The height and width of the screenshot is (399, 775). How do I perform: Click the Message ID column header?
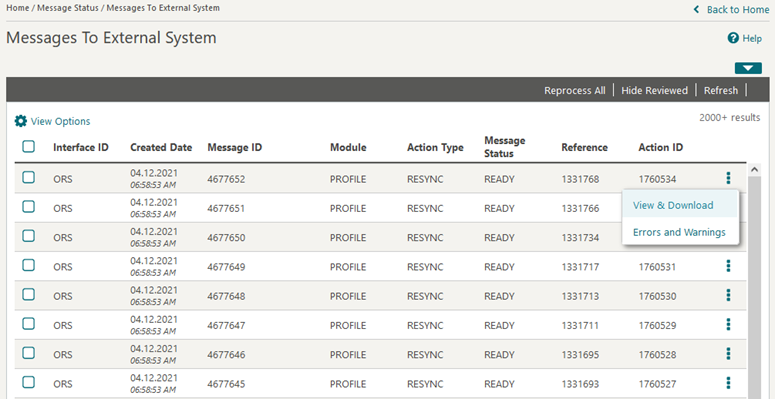pyautogui.click(x=235, y=147)
